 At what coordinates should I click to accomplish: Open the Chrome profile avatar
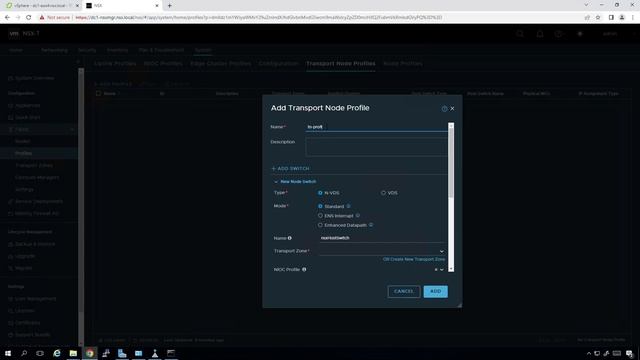(622, 18)
